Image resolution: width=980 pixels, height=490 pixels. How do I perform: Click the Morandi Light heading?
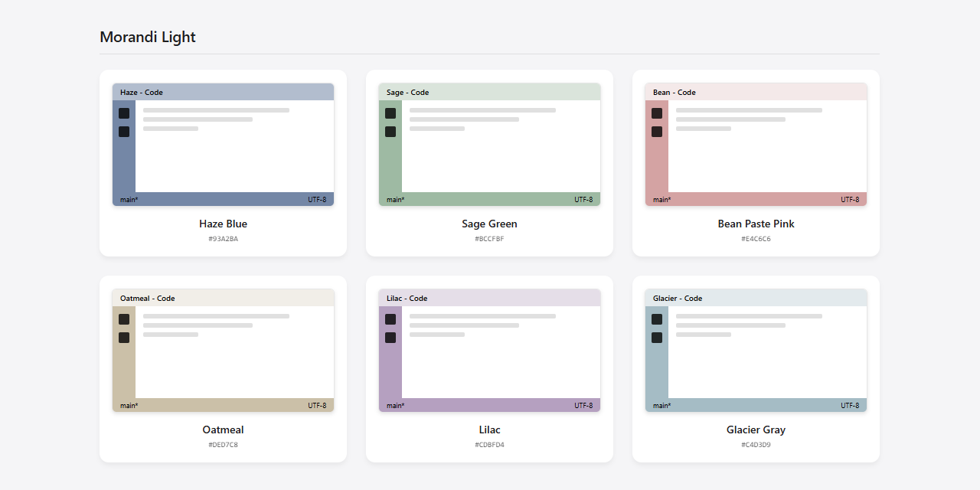coord(148,37)
